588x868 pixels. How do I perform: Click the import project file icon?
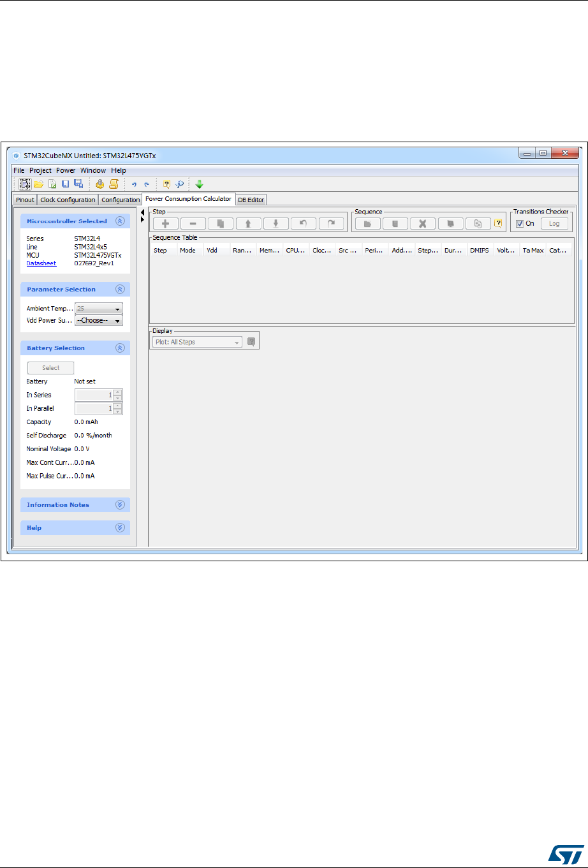click(52, 184)
